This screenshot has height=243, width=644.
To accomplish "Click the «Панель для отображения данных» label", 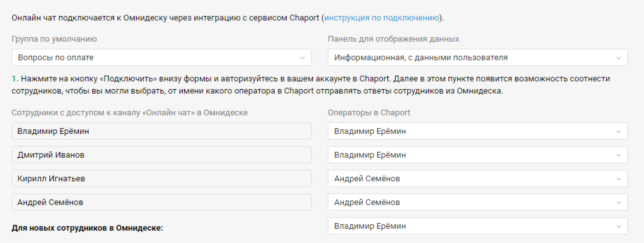I will (x=393, y=39).
